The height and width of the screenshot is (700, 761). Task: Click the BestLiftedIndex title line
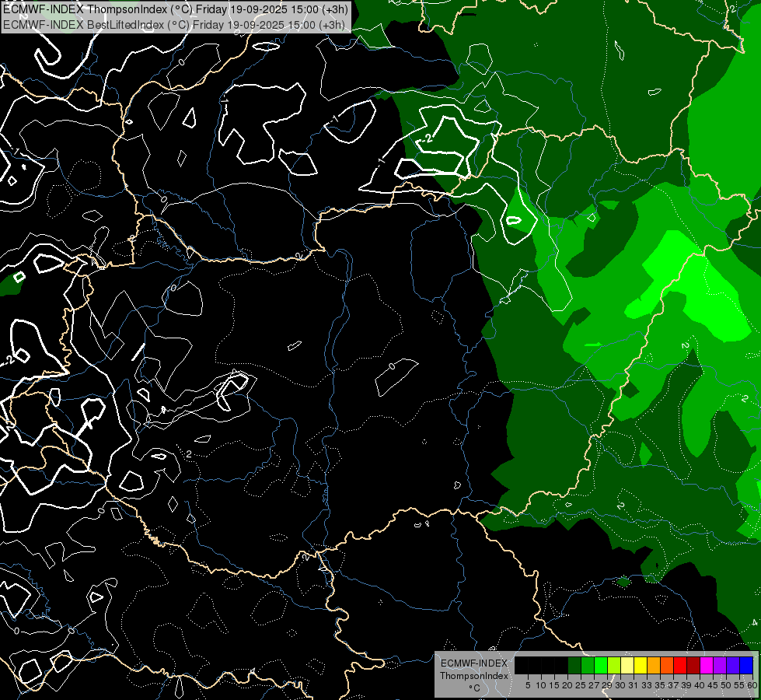click(175, 24)
